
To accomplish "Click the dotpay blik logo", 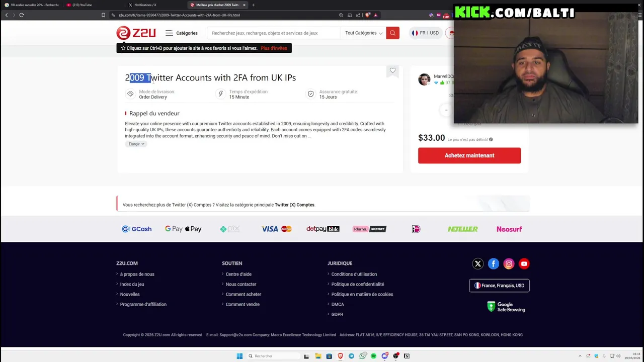I will (x=323, y=229).
